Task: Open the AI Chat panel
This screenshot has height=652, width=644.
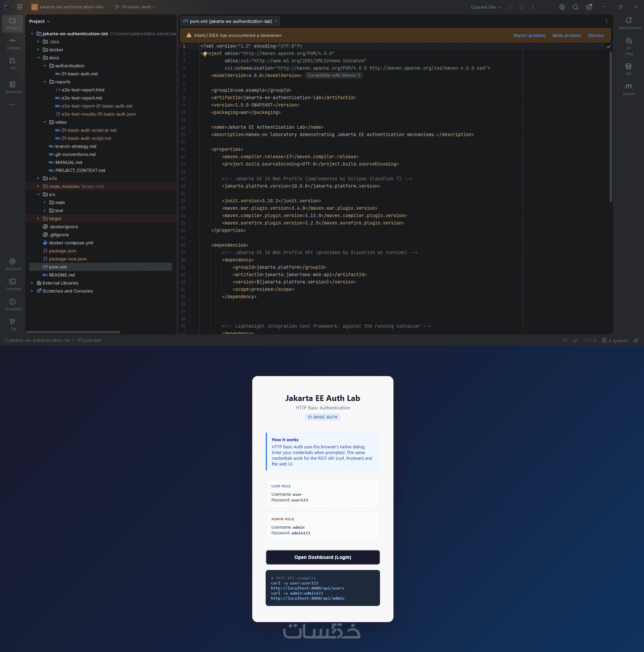Action: [629, 46]
